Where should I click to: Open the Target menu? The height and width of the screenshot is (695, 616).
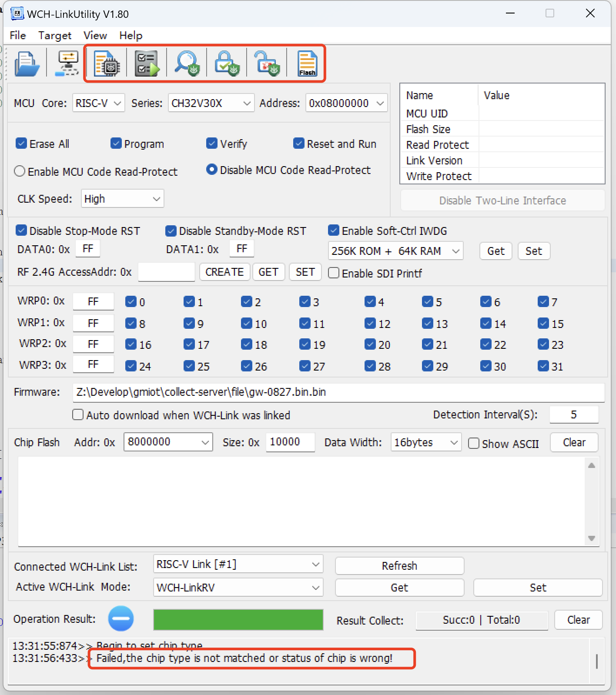click(54, 36)
